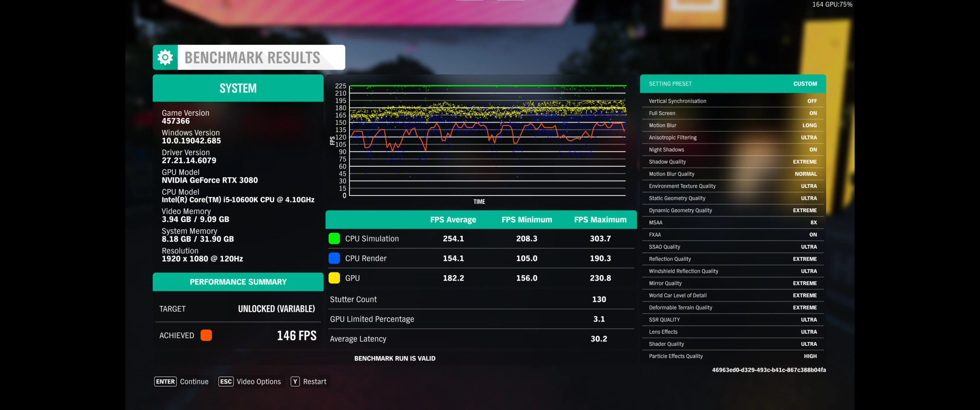The image size is (980, 410).
Task: Toggle Vertical Synchronisation OFF setting
Action: click(x=733, y=101)
